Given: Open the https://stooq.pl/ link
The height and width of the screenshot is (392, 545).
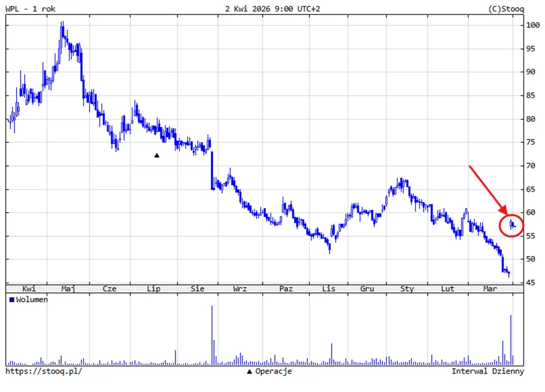Looking at the screenshot, I should (44, 371).
